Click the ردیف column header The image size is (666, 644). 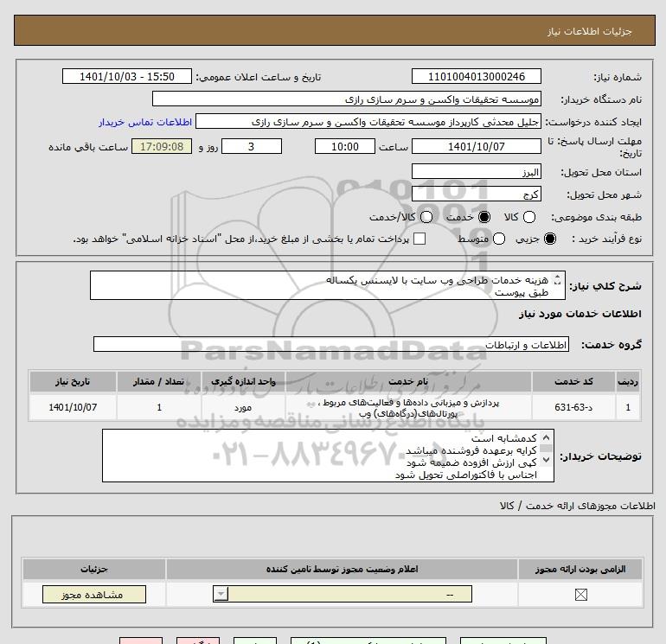628,381
